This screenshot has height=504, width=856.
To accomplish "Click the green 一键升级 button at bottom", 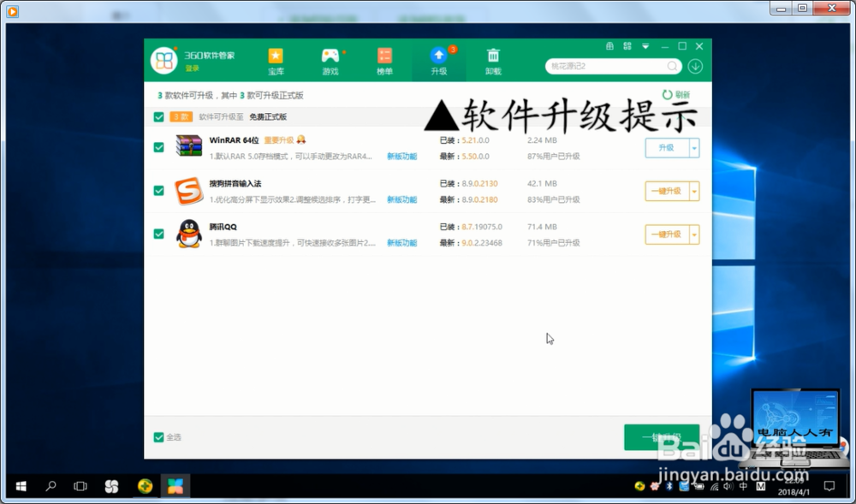I will [662, 437].
